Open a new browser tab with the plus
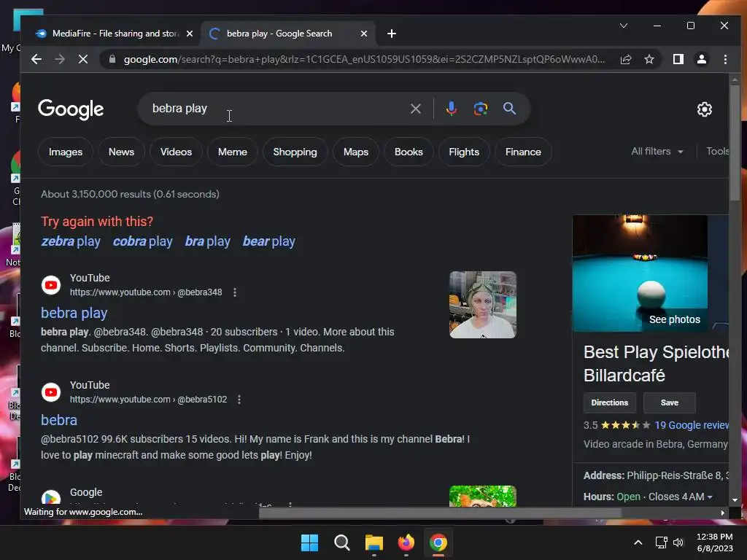747x560 pixels. pos(392,34)
